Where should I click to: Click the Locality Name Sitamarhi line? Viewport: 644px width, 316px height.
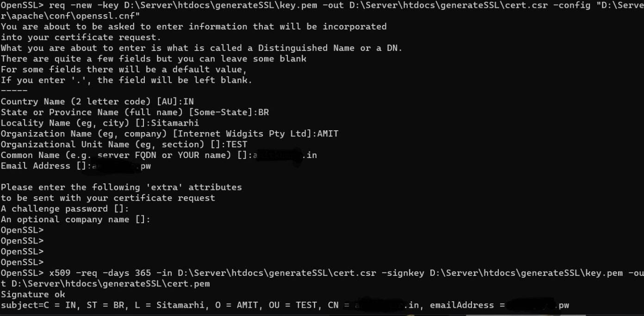point(99,123)
